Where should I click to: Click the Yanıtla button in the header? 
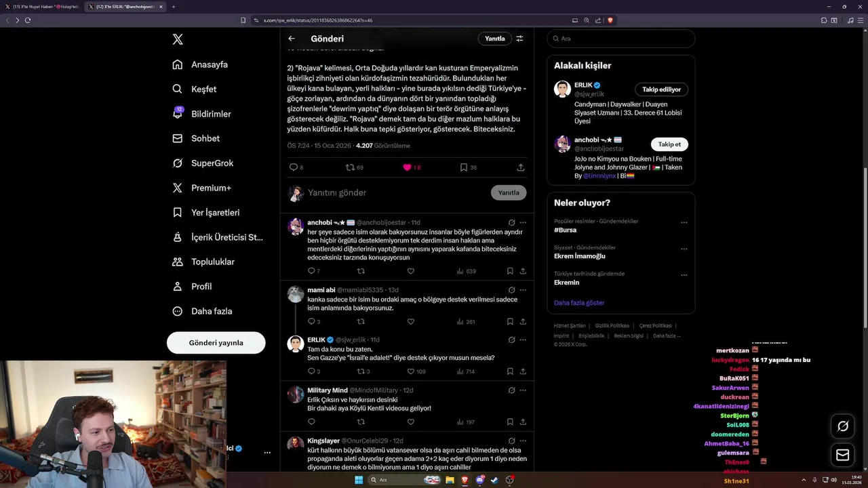495,39
